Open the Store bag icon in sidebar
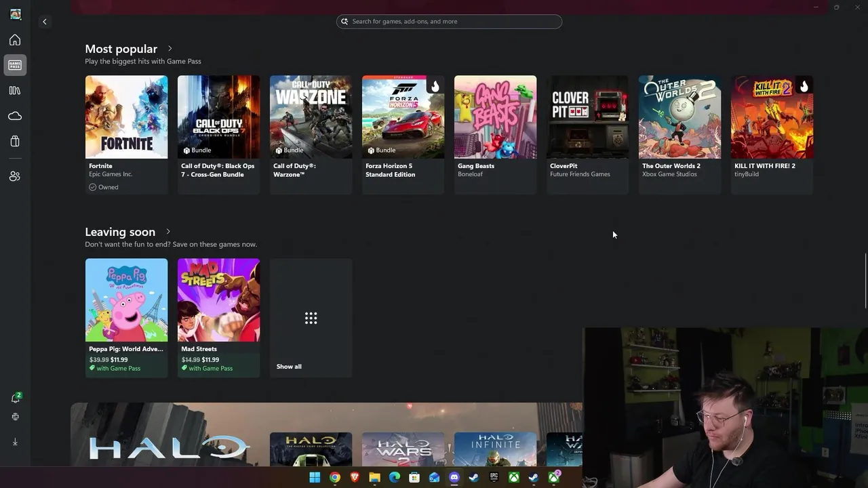This screenshot has height=488, width=868. pyautogui.click(x=15, y=141)
